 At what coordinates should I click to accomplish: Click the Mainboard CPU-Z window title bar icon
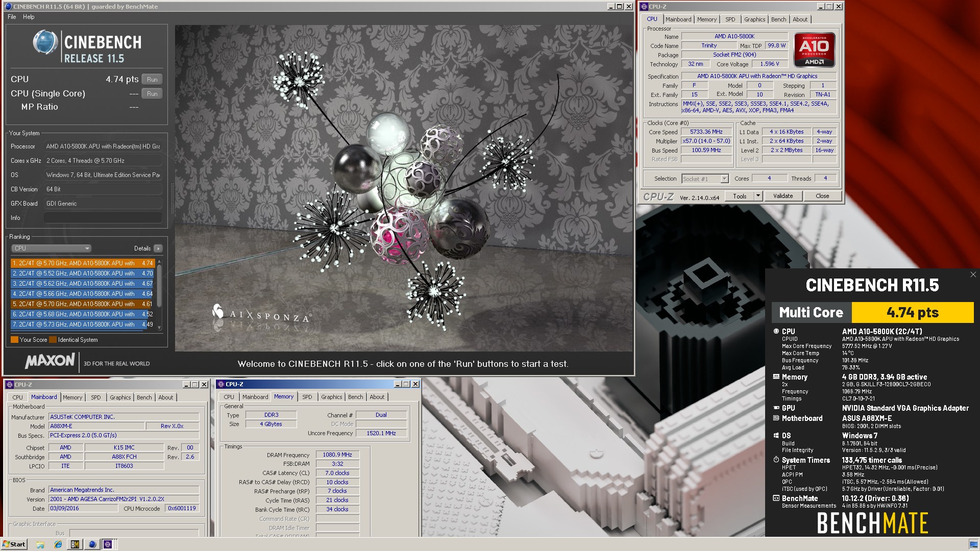(9, 385)
